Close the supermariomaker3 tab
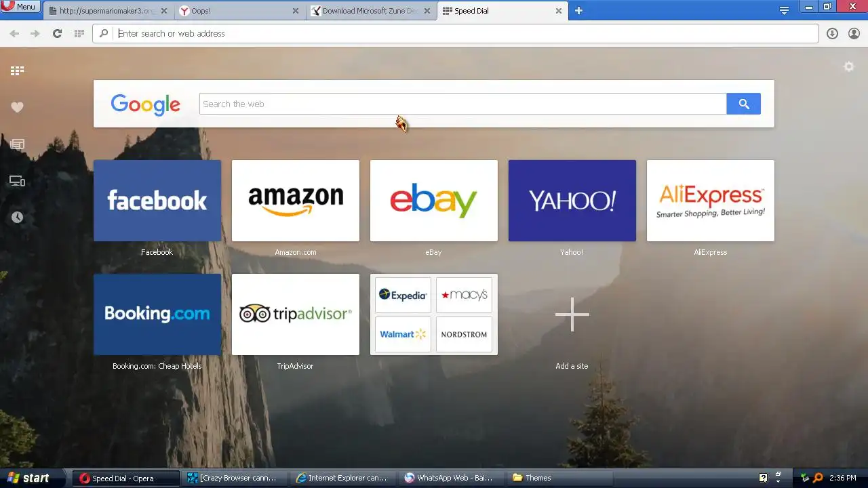This screenshot has width=868, height=488. point(164,11)
